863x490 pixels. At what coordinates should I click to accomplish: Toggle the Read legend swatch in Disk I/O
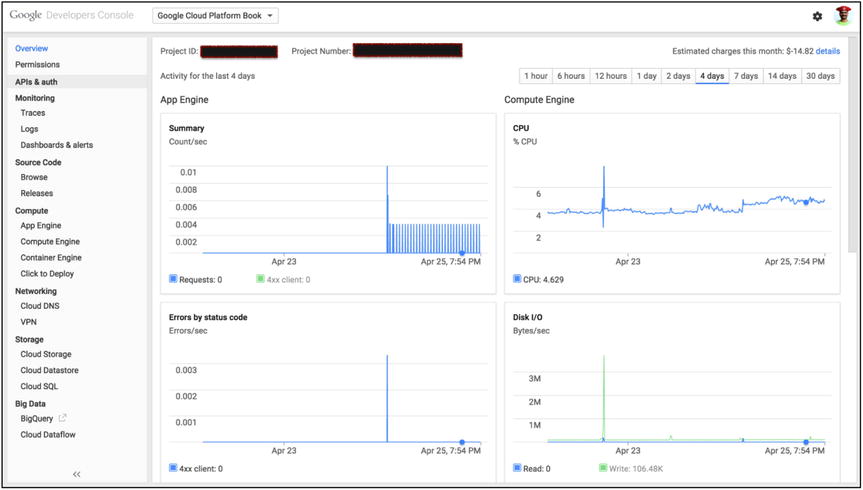tap(517, 469)
